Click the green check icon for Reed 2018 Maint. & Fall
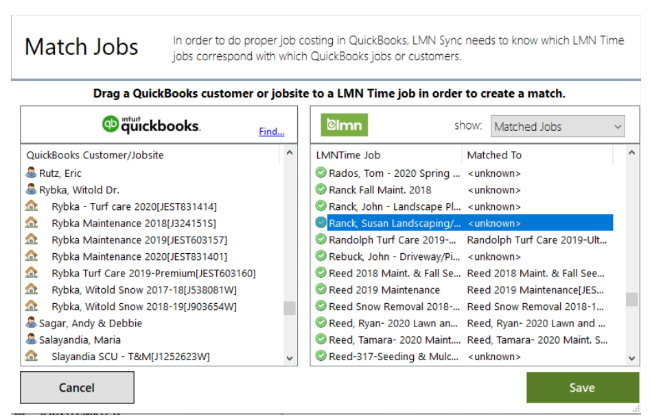Screen dimensions: 654x418 pyautogui.click(x=321, y=272)
